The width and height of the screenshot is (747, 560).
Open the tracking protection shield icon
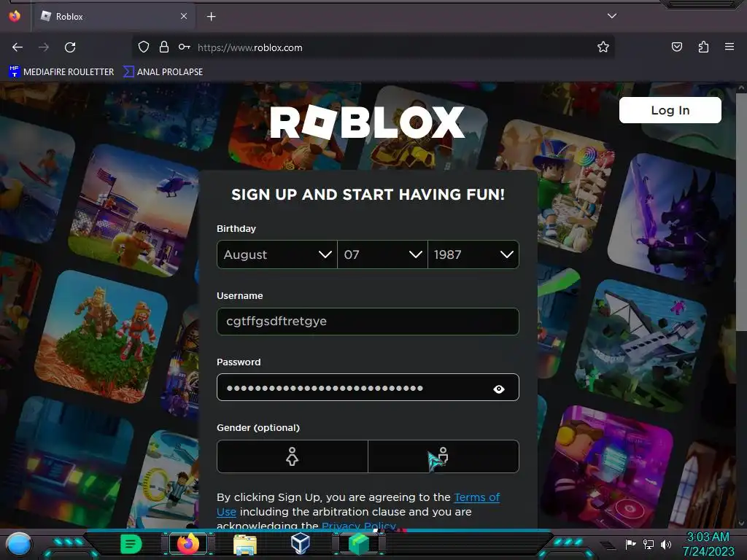coord(144,47)
